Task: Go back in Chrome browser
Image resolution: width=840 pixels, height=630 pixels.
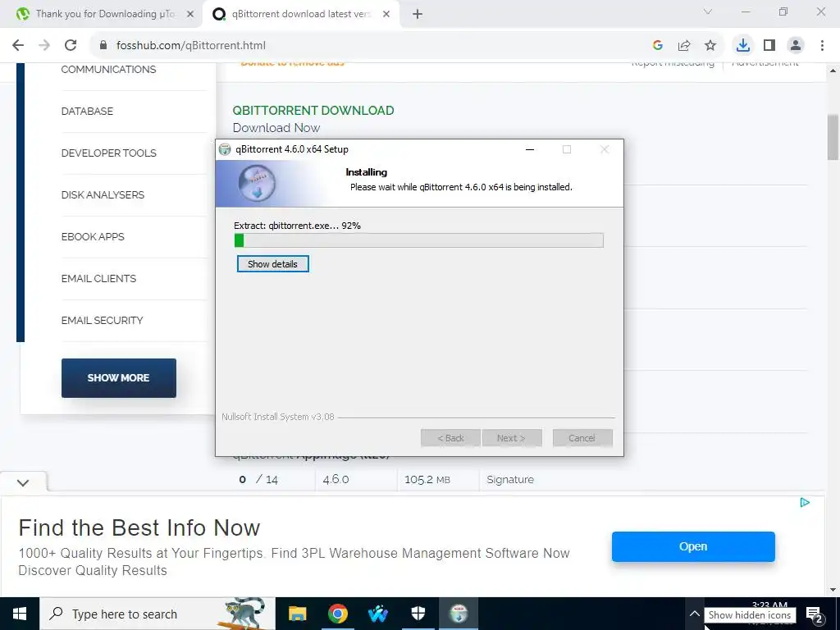Action: pyautogui.click(x=18, y=46)
